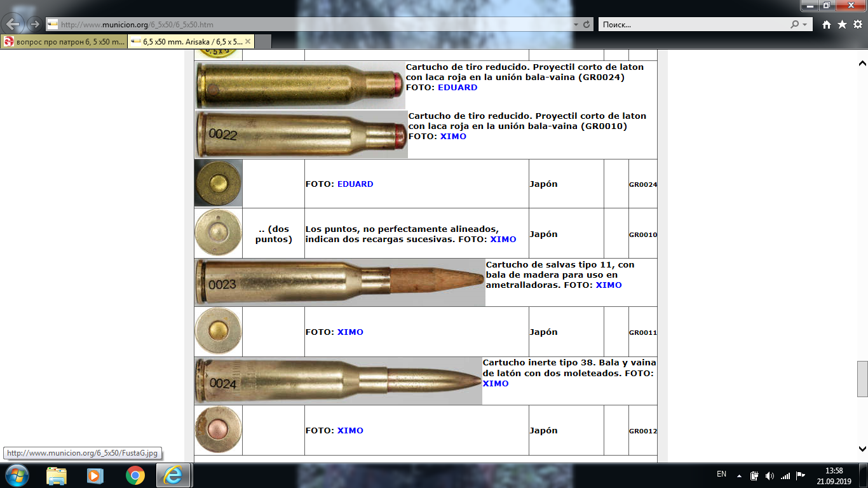Show hidden system tray icons
Screen dimensions: 868x488
pyautogui.click(x=739, y=475)
